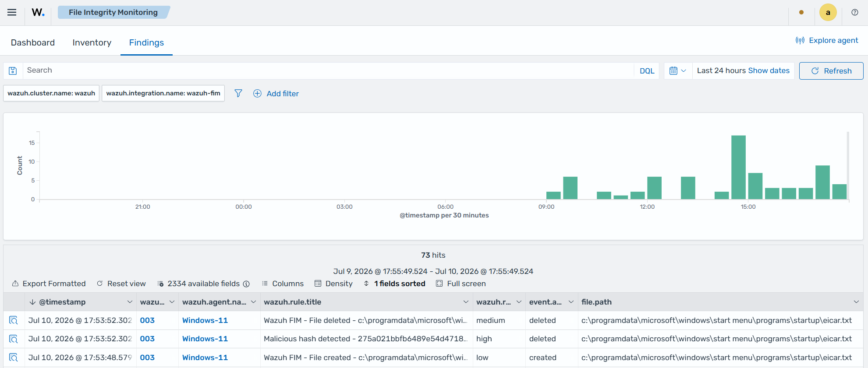Click wazuh.integration.name: wazuh-fim filter pill
Viewport: 868px width, 368px height.
click(163, 93)
